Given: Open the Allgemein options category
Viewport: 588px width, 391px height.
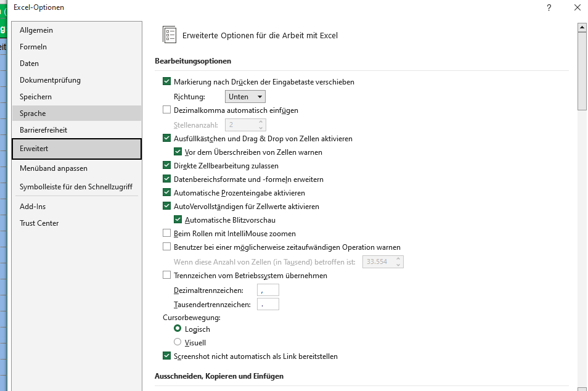Looking at the screenshot, I should [x=76, y=30].
